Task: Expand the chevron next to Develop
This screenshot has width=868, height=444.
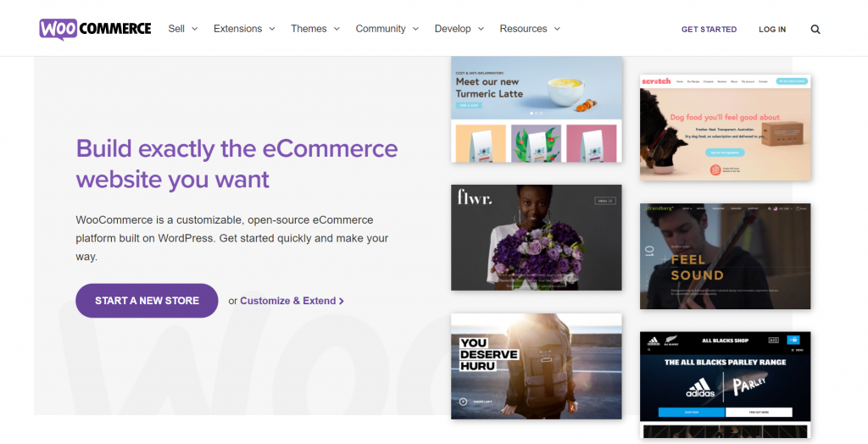Action: click(481, 29)
